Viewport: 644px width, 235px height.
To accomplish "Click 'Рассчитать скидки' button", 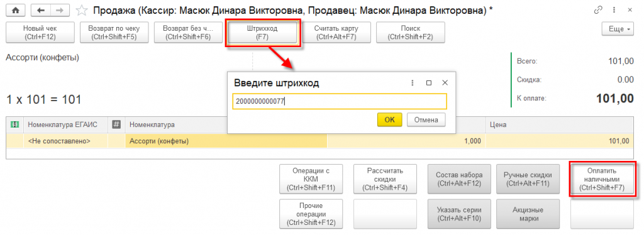I will tap(385, 179).
